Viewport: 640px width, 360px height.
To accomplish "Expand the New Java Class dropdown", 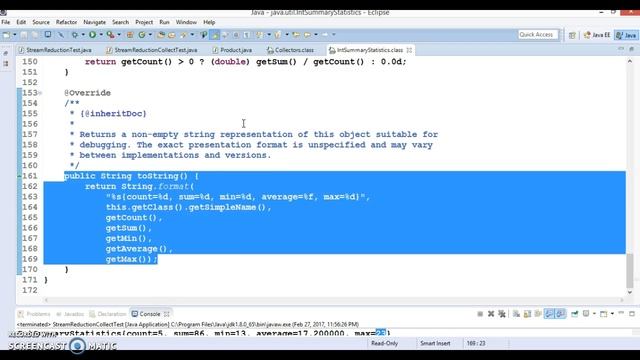I will 150,35.
